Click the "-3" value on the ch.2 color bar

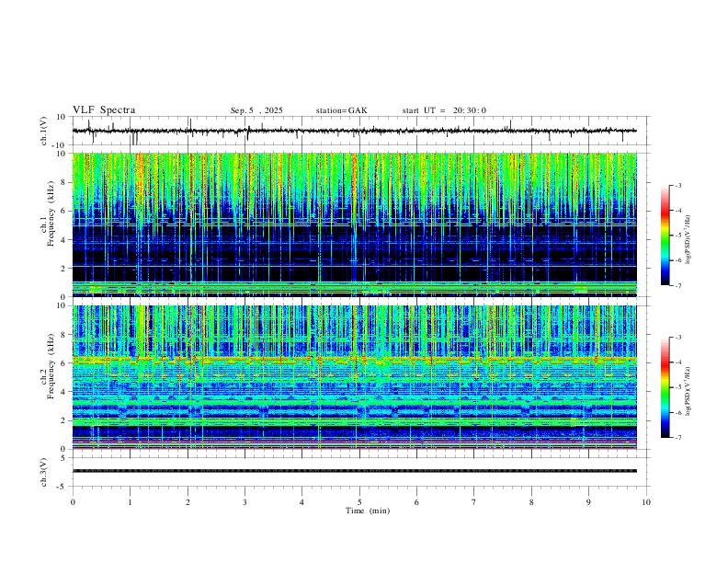coord(678,338)
